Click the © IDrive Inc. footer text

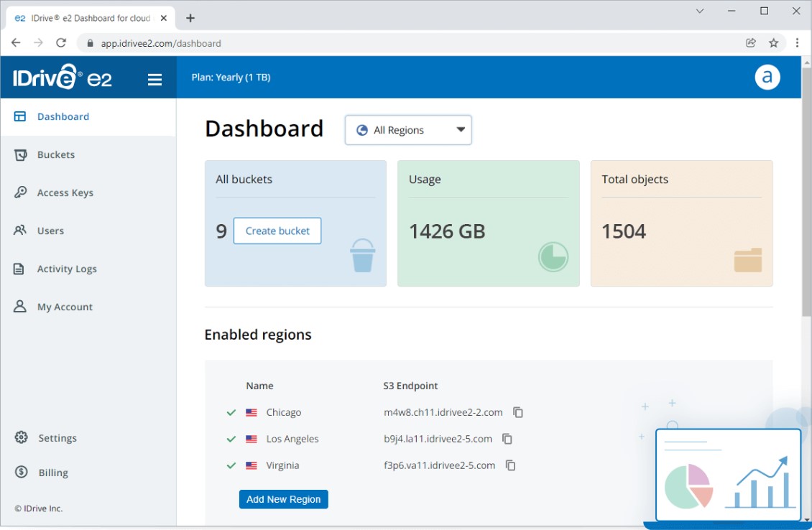pyautogui.click(x=39, y=508)
